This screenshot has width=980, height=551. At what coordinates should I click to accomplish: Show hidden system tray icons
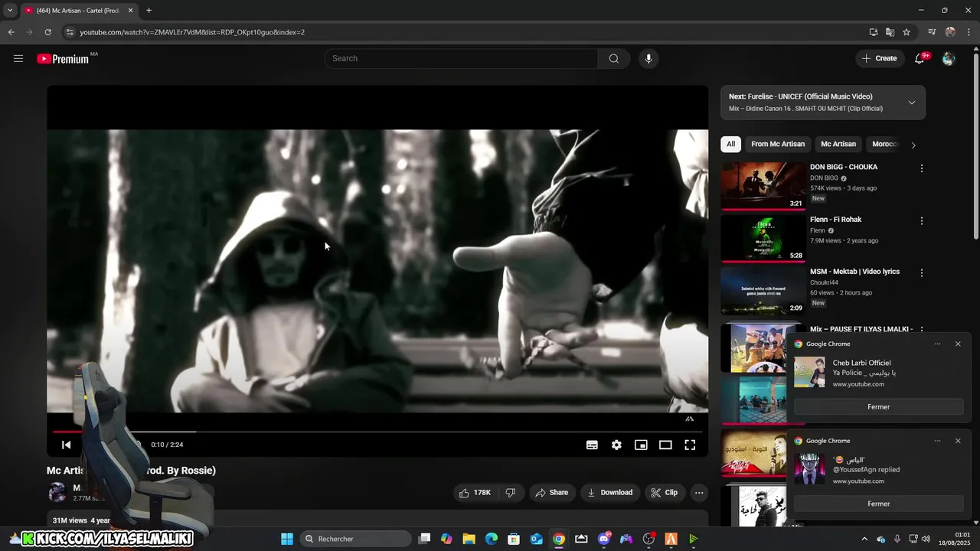coord(864,539)
